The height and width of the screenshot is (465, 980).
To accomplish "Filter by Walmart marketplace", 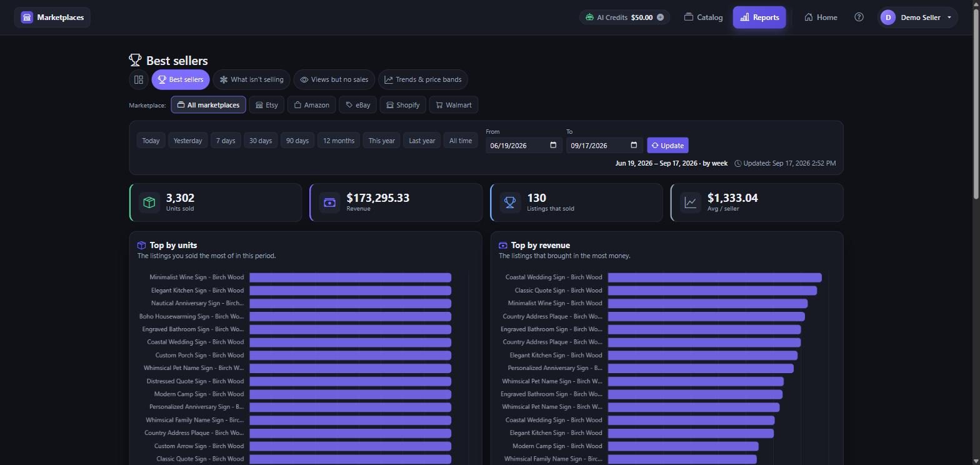I will click(454, 105).
